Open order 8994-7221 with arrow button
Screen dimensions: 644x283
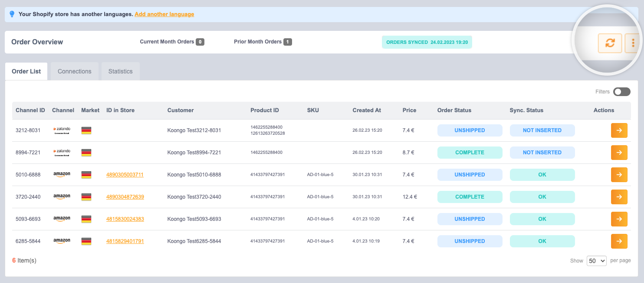[619, 153]
